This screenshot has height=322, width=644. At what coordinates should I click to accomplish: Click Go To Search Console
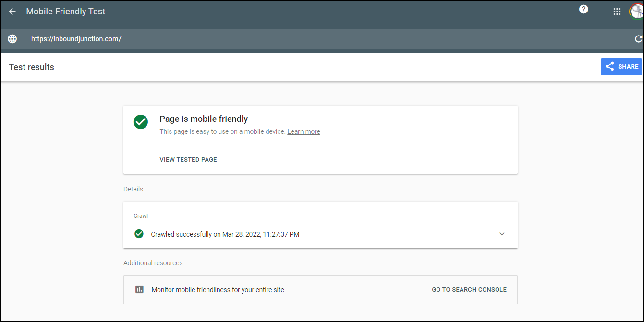[469, 289]
